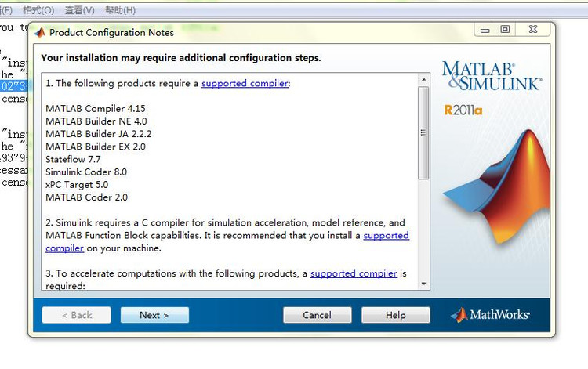Select the text MATLAB Builder EX 2.0
The width and height of the screenshot is (588, 369).
coord(96,147)
